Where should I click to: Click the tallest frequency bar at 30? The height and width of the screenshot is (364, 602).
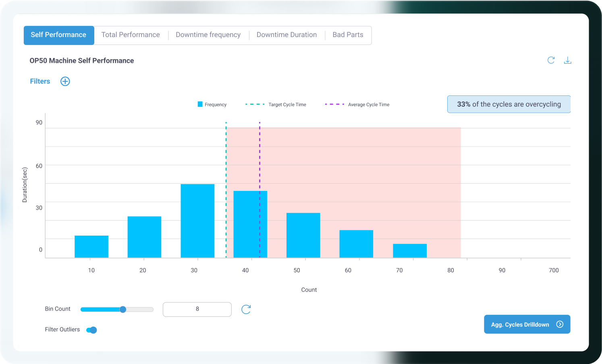coord(197,221)
